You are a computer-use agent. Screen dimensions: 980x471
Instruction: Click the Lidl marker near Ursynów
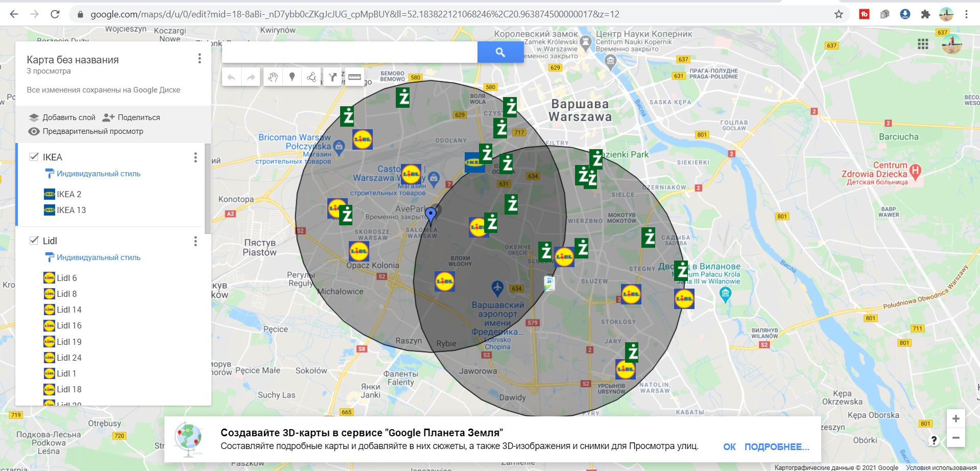(x=625, y=369)
